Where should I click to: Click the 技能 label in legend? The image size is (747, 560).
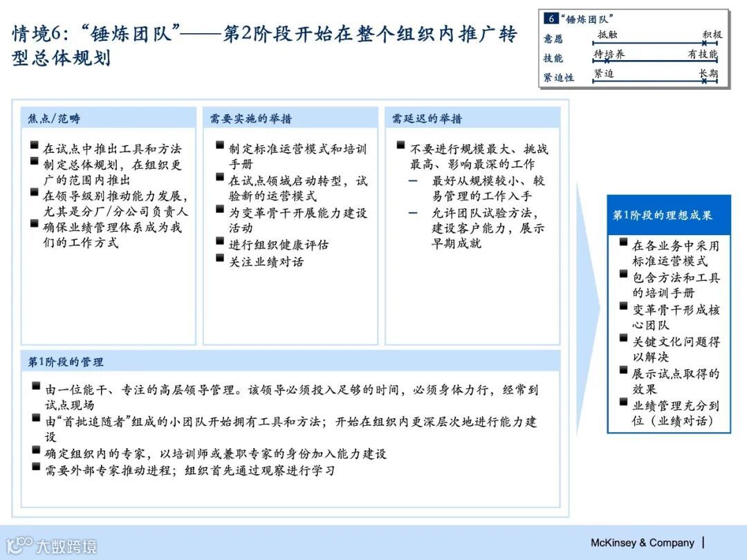tap(553, 58)
